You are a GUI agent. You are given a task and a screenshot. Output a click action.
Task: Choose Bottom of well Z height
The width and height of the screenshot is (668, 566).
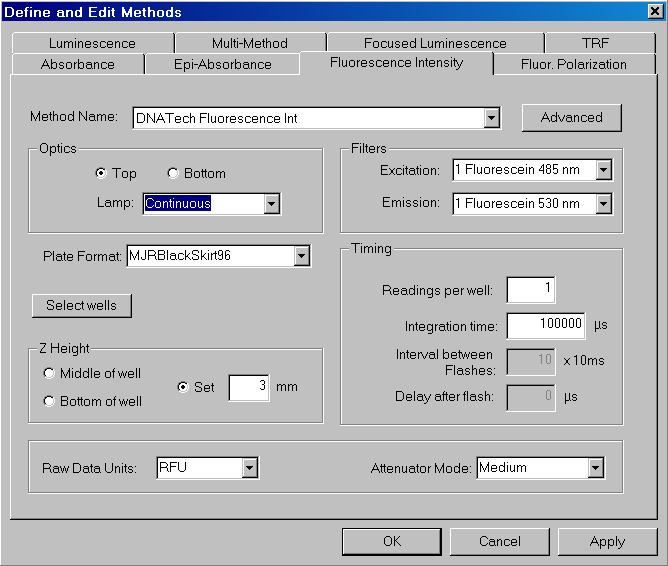49,401
